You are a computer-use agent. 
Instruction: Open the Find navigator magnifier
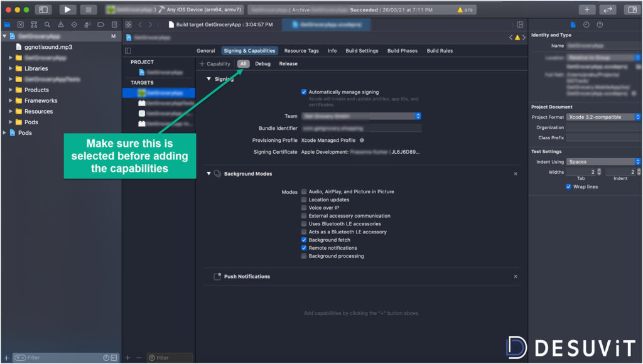[x=47, y=24]
